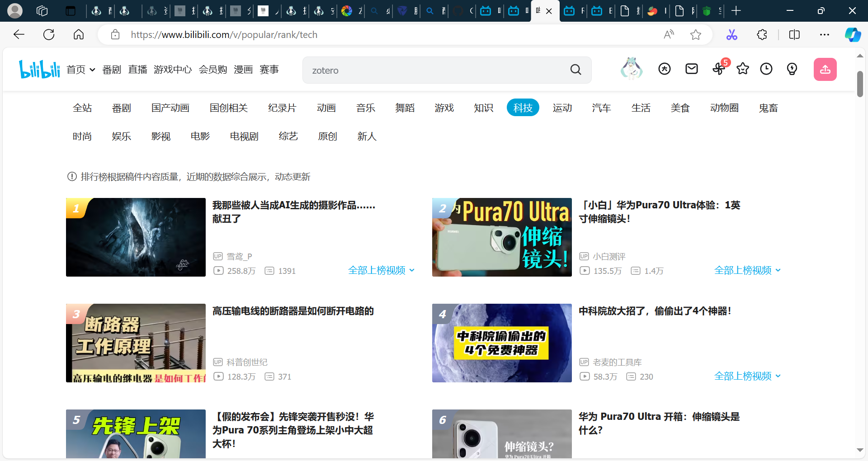Screen dimensions: 868x461
Task: Expand 全部上榜视频 for rank 1 video
Action: click(x=382, y=270)
